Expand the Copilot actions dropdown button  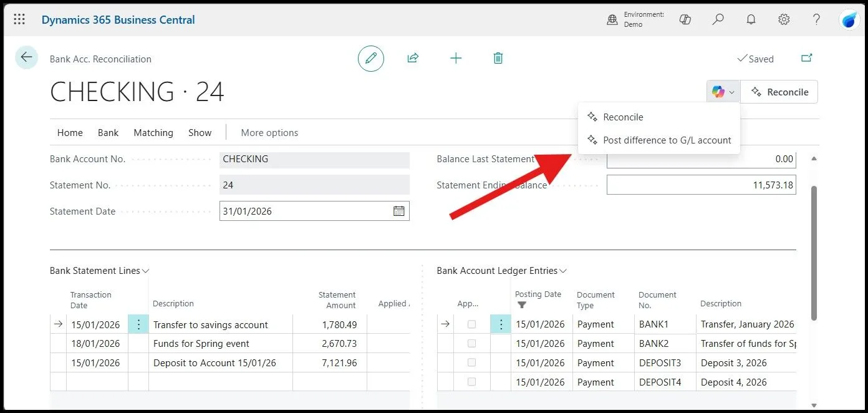click(723, 92)
